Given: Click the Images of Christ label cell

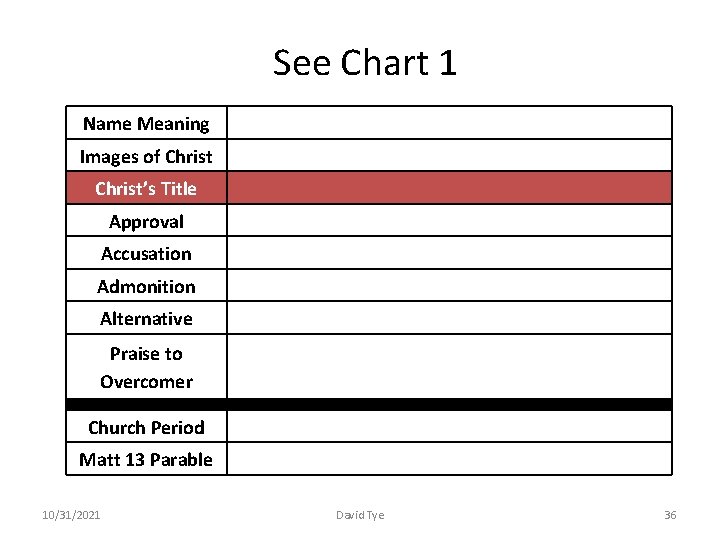Looking at the screenshot, I should (x=146, y=156).
